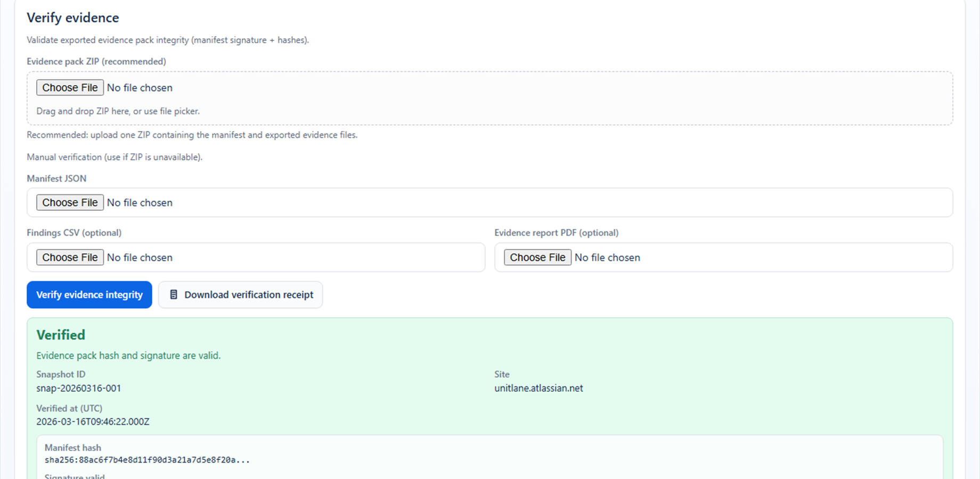Image resolution: width=980 pixels, height=479 pixels.
Task: Click the Snapshot ID value snap-20260316-001
Action: coord(78,388)
